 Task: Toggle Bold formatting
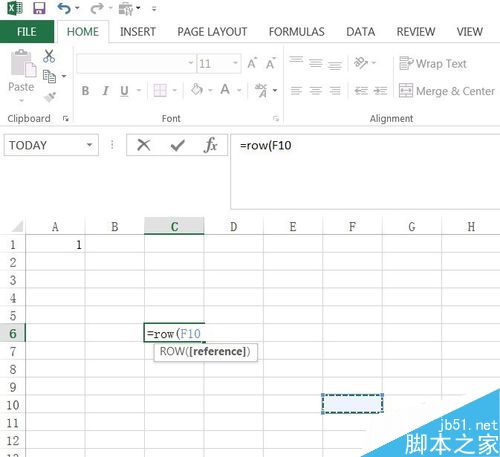pyautogui.click(x=85, y=91)
